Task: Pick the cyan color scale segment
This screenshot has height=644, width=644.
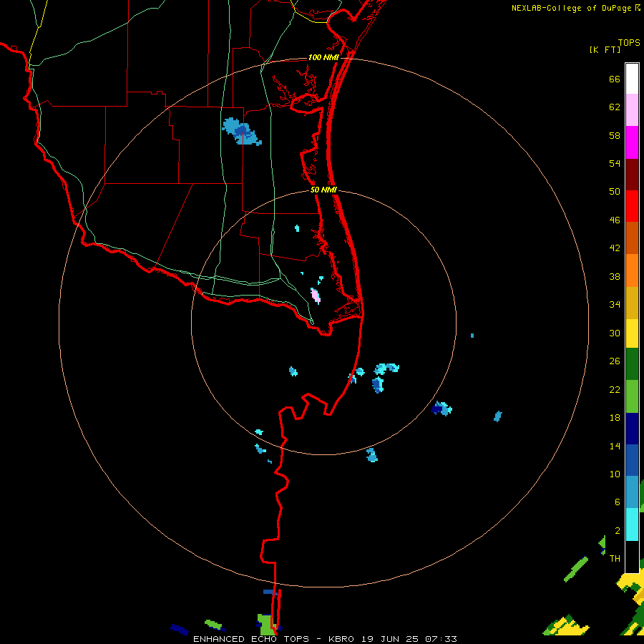Action: (632, 525)
